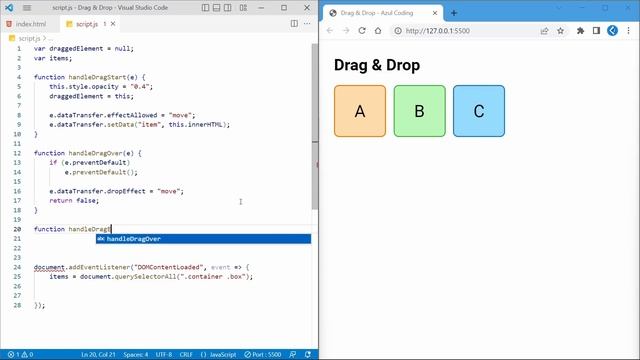Click e.dataTransfer.effectAllowed code line
This screenshot has height=360, width=640.
pyautogui.click(x=122, y=116)
